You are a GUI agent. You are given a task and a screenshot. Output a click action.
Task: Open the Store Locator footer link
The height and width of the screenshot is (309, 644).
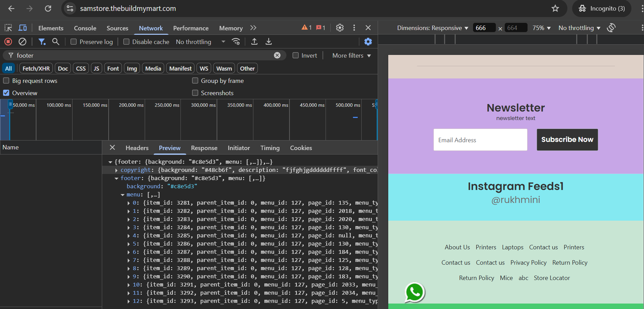pos(552,278)
